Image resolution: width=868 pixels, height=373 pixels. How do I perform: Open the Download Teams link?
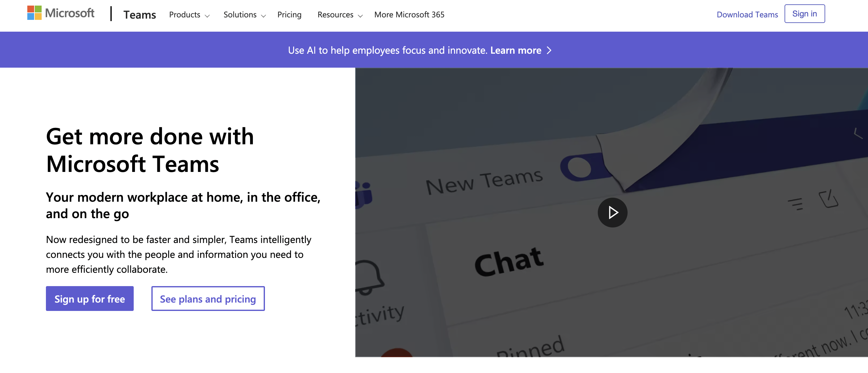click(x=747, y=15)
